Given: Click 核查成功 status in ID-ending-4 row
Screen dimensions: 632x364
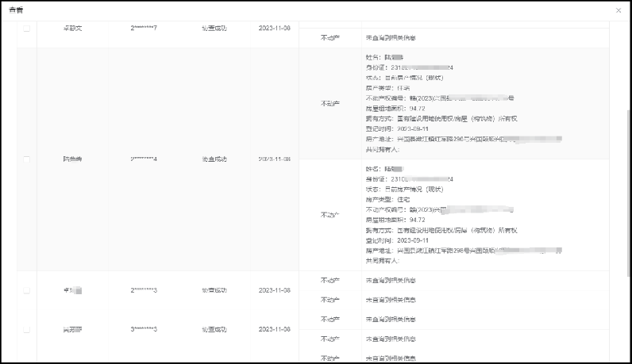Looking at the screenshot, I should coord(214,159).
